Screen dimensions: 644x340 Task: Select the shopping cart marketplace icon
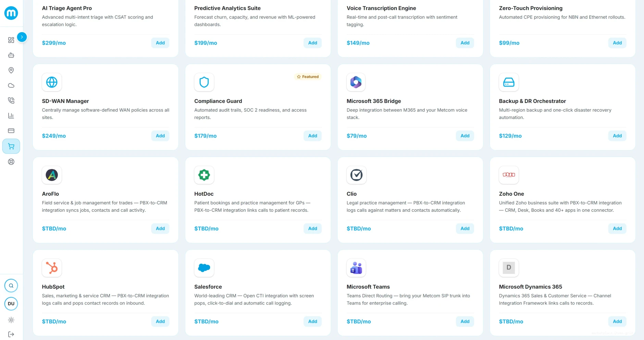tap(11, 146)
